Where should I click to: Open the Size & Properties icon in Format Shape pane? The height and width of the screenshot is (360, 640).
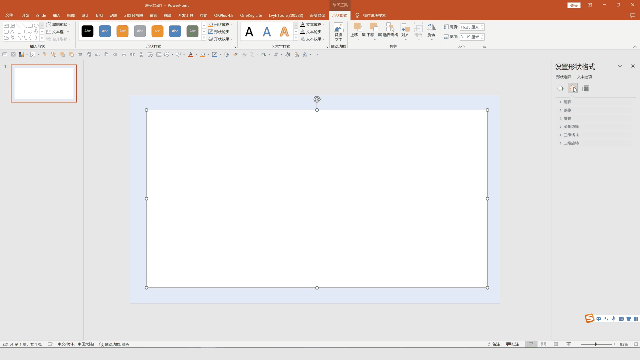(x=586, y=89)
